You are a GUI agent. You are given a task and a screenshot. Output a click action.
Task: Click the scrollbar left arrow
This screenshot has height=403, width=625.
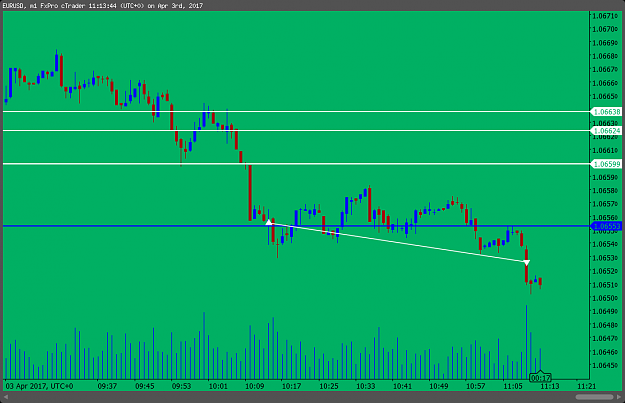6,397
